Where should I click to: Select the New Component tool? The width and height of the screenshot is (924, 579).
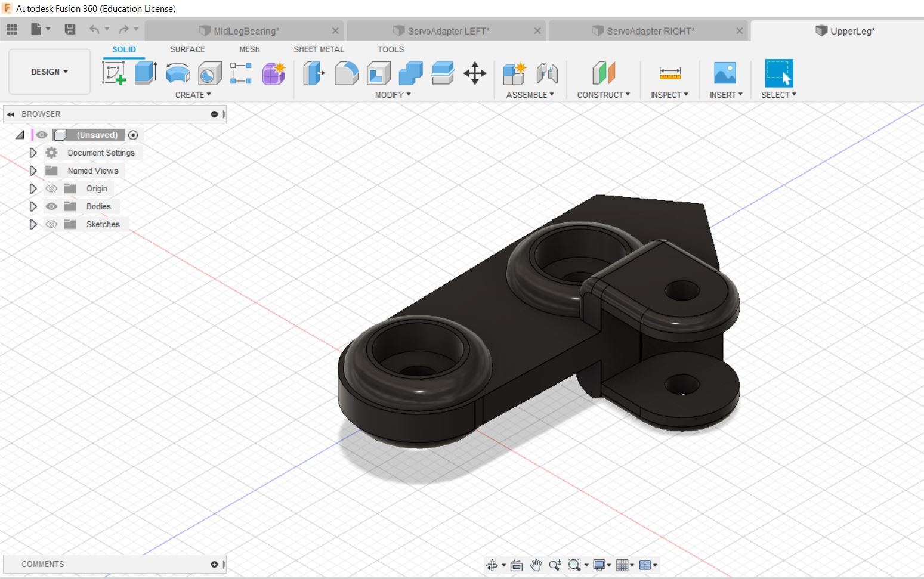click(514, 73)
